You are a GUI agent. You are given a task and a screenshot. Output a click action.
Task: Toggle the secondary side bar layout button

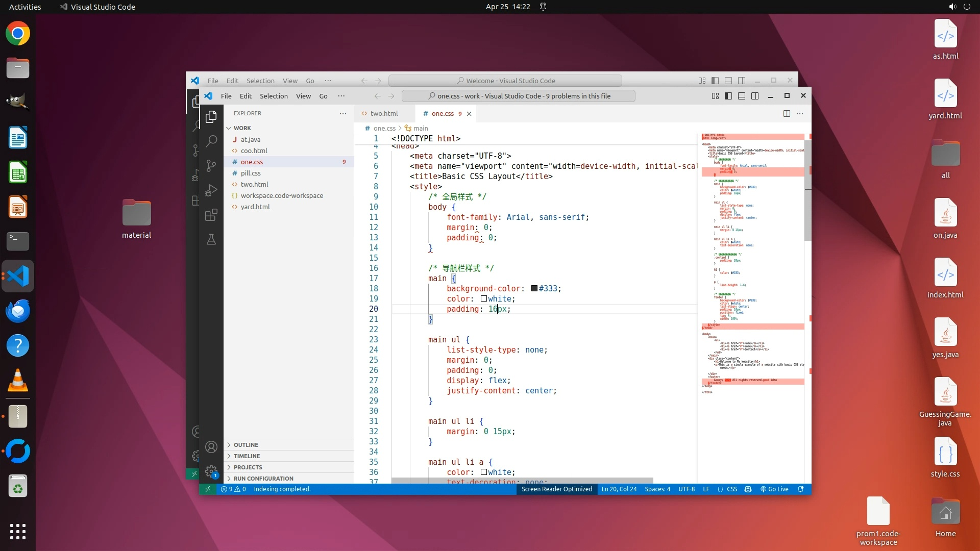pyautogui.click(x=755, y=96)
